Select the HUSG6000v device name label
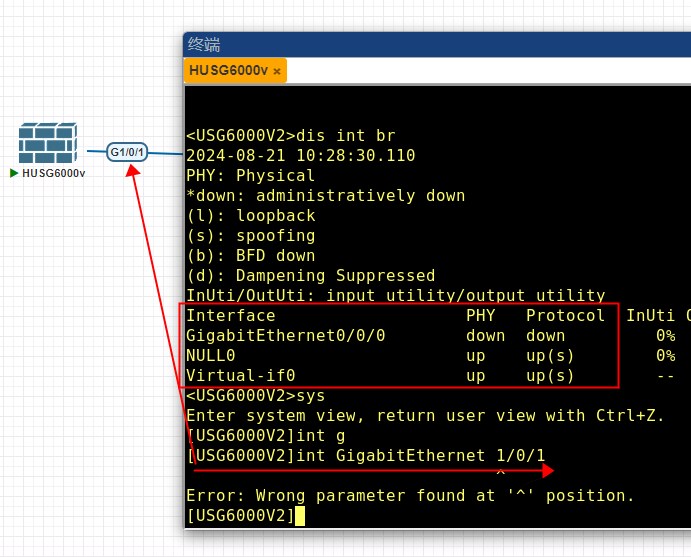This screenshot has height=557, width=691. (x=53, y=173)
